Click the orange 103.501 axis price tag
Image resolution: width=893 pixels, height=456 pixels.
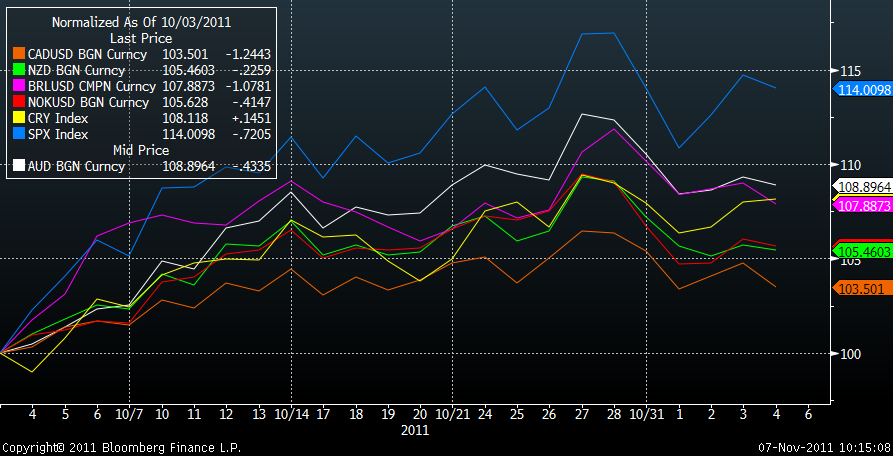(862, 288)
